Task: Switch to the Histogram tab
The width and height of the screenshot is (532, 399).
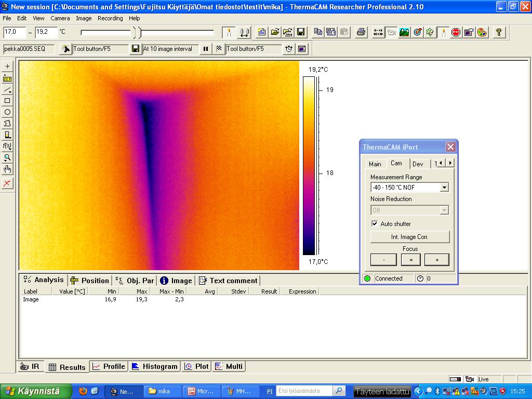Action: pyautogui.click(x=155, y=366)
